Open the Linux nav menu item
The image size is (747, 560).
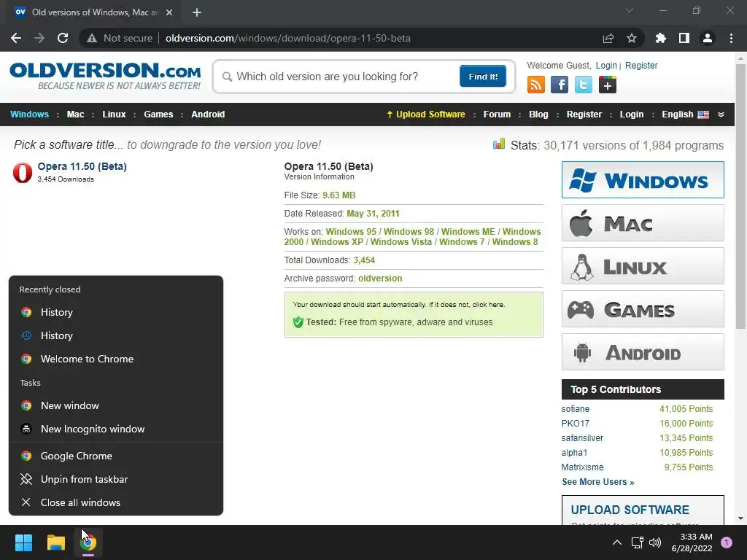tap(114, 114)
